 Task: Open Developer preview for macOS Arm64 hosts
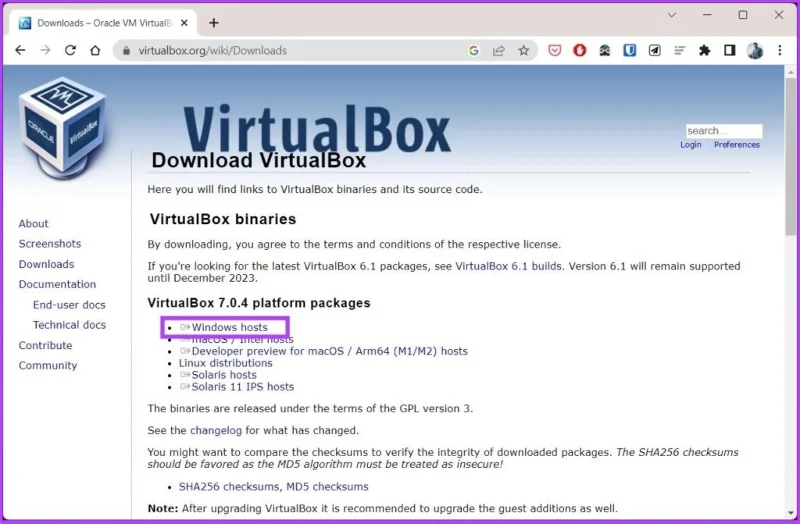pos(330,351)
